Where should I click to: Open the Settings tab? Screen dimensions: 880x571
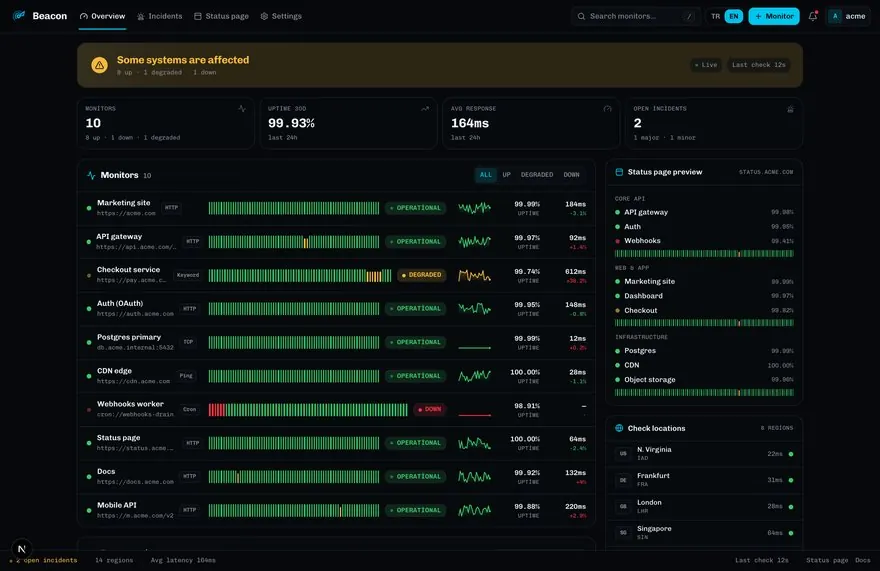click(x=281, y=16)
